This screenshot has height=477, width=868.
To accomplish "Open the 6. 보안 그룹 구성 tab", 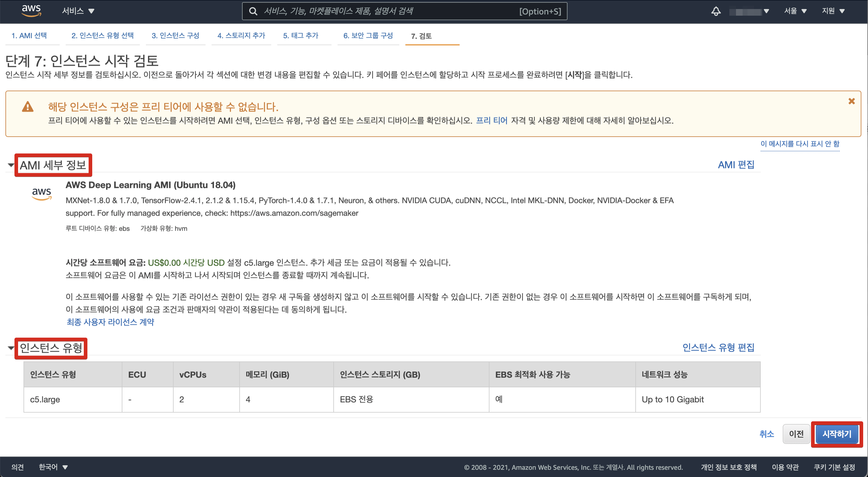I will (368, 36).
